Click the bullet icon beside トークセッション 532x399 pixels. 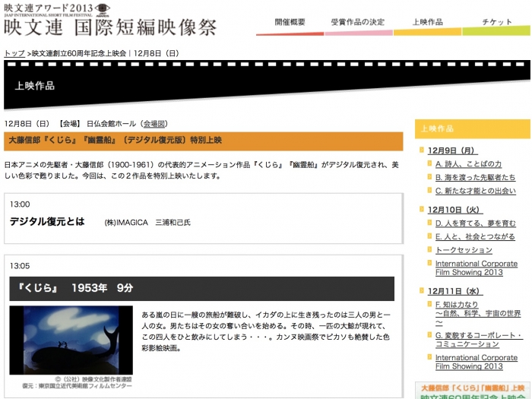point(429,249)
